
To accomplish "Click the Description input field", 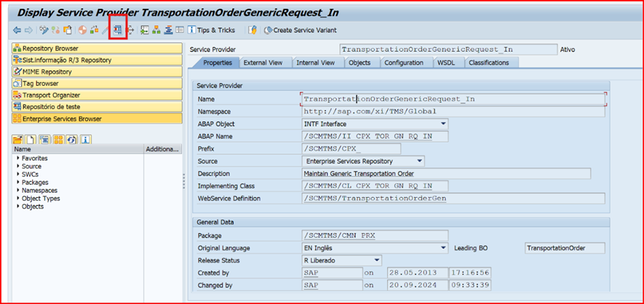I will [x=445, y=174].
